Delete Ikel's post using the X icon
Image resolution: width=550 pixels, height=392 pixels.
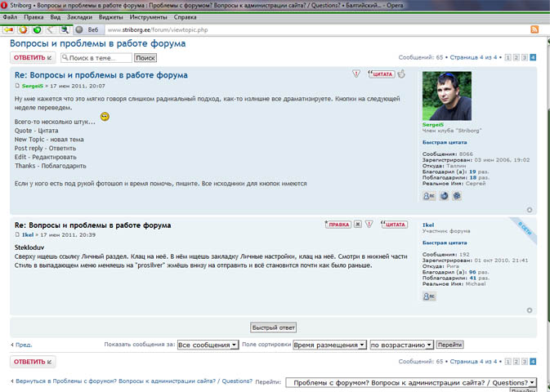coord(359,224)
